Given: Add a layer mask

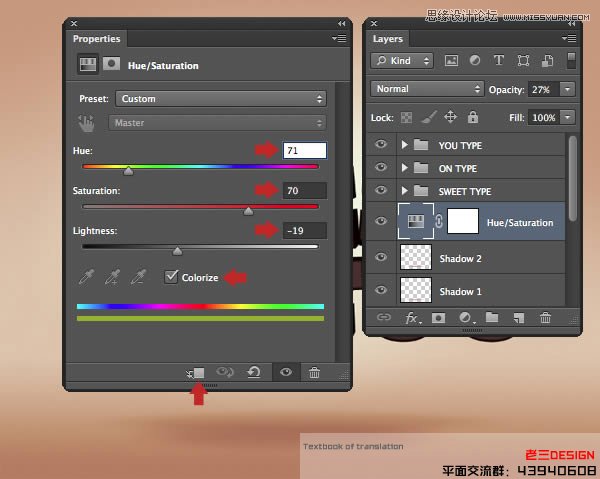Looking at the screenshot, I should (438, 318).
